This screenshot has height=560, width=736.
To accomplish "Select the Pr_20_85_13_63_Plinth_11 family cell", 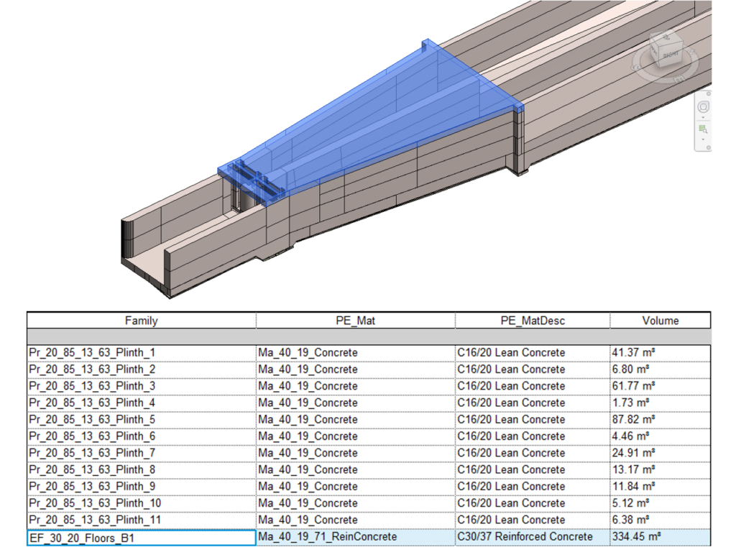I will tap(141, 520).
